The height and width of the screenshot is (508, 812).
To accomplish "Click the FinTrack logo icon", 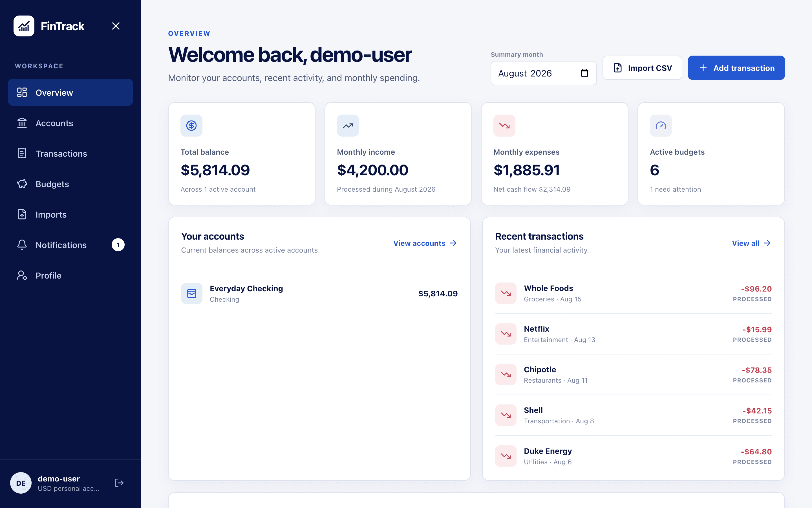I will coord(24,26).
